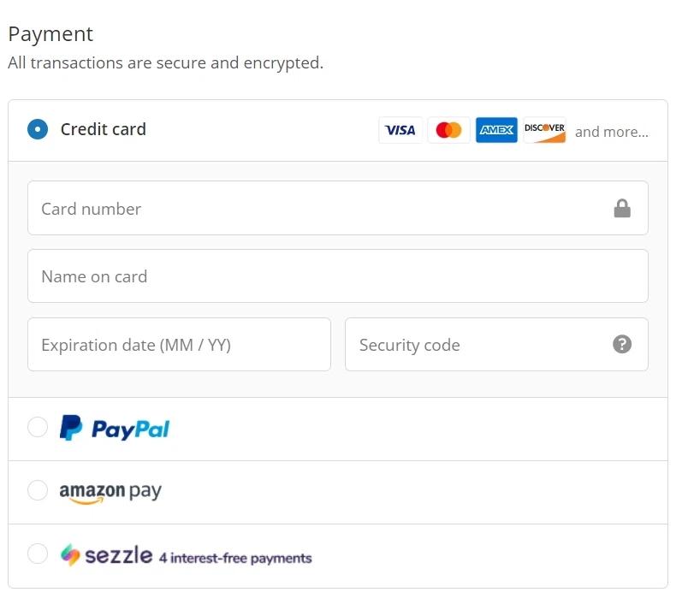The height and width of the screenshot is (616, 682).
Task: Focus the Card number input field
Action: click(317, 208)
